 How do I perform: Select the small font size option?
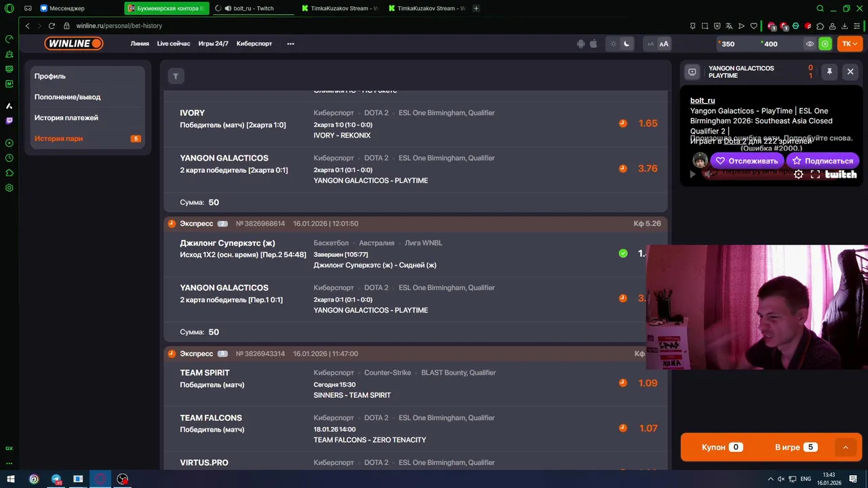pos(651,44)
